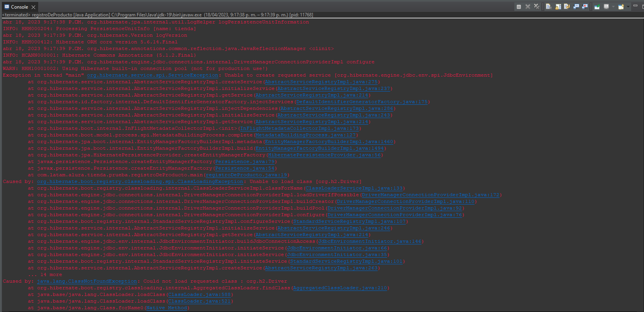This screenshot has height=312, width=644.
Task: Open ClassLoader.java:588 link
Action: 199,294
